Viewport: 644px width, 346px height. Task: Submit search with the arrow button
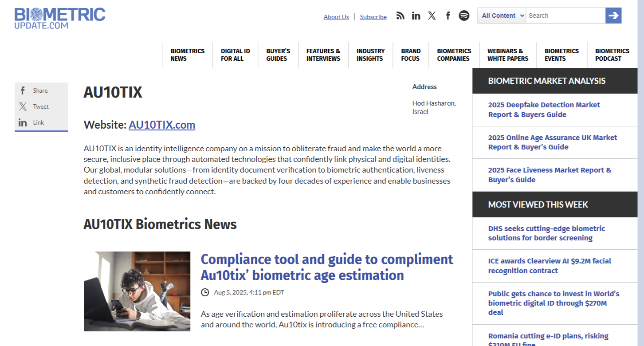613,16
